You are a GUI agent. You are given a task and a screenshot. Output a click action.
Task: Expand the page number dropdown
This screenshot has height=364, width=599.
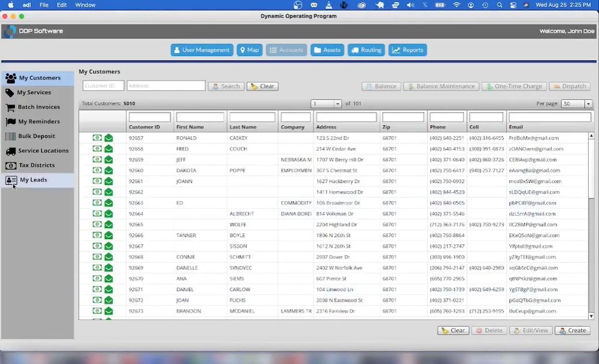(336, 103)
